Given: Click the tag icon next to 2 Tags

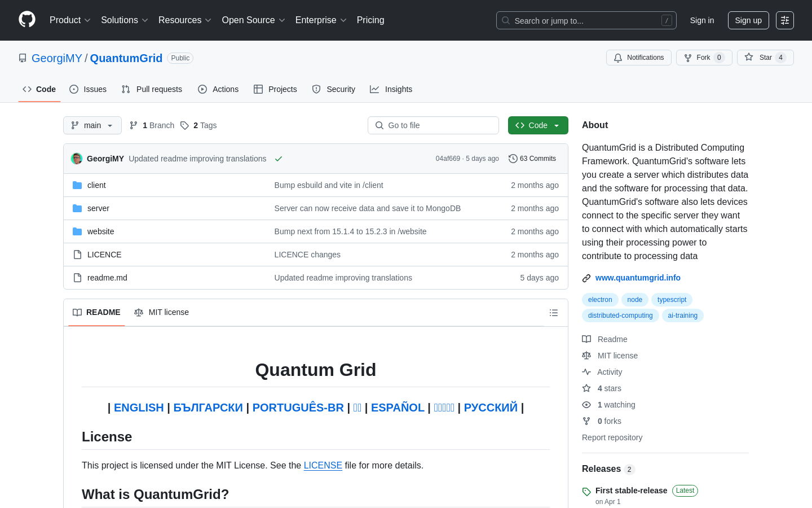Looking at the screenshot, I should point(184,125).
